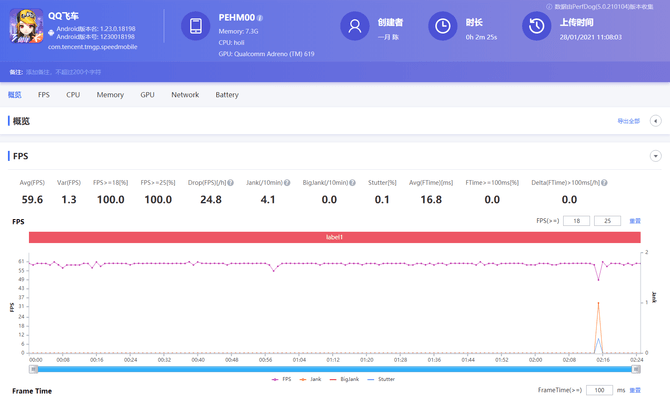Click the 备注 note input field
This screenshot has height=396, width=670.
point(64,72)
